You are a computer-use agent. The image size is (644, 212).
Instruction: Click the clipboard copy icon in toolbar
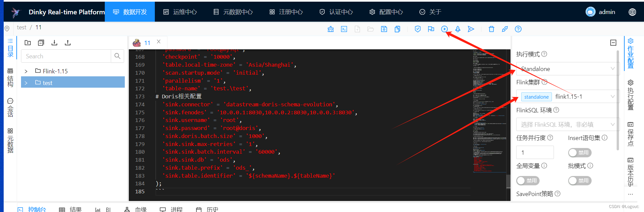coord(397,29)
